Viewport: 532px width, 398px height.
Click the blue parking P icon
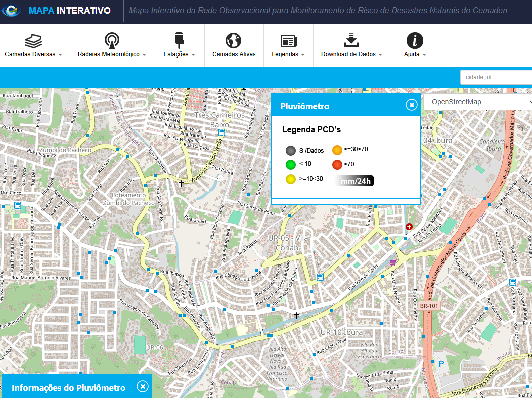tap(441, 364)
